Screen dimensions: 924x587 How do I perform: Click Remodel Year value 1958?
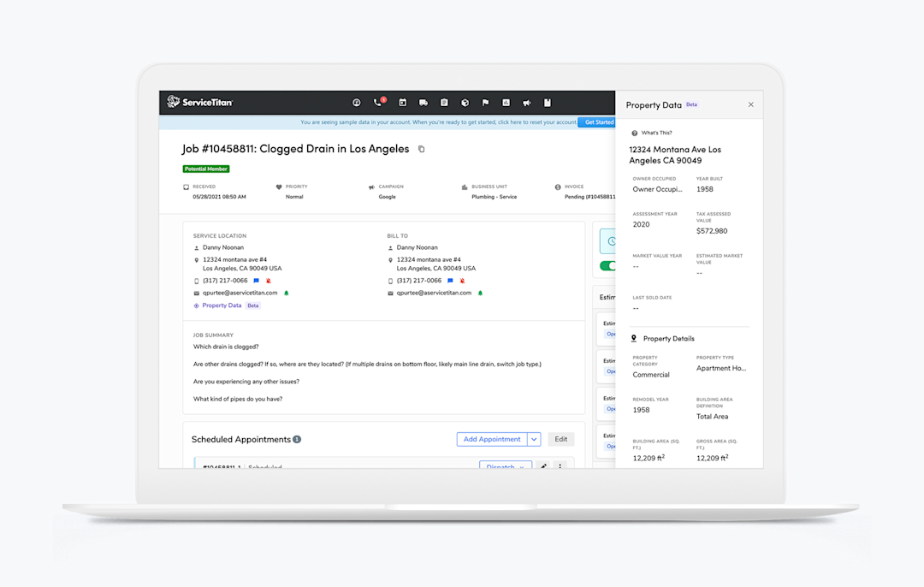pos(641,410)
